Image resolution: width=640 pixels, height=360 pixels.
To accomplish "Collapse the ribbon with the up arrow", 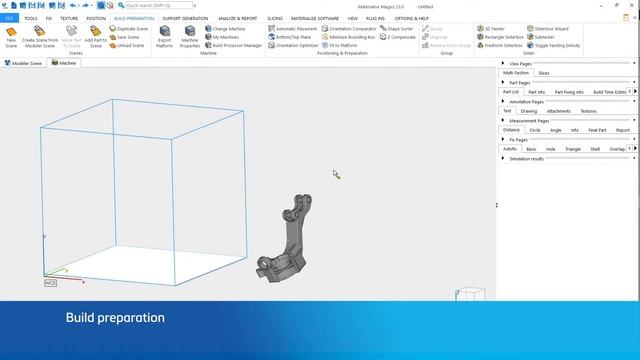I will point(635,18).
